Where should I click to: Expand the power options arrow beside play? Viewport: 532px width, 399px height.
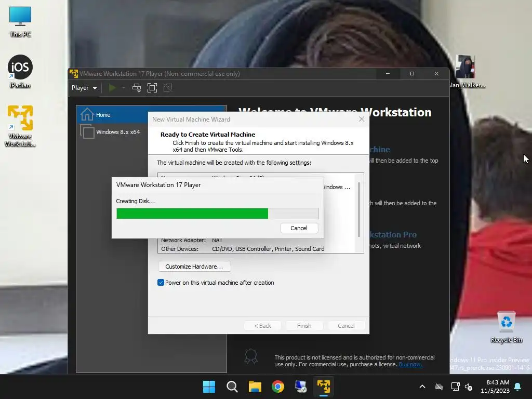(x=124, y=88)
